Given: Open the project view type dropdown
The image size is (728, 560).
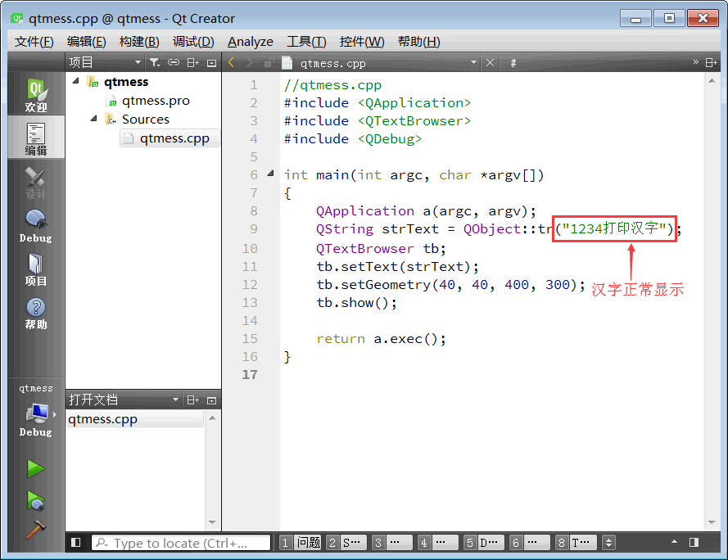Looking at the screenshot, I should (138, 62).
